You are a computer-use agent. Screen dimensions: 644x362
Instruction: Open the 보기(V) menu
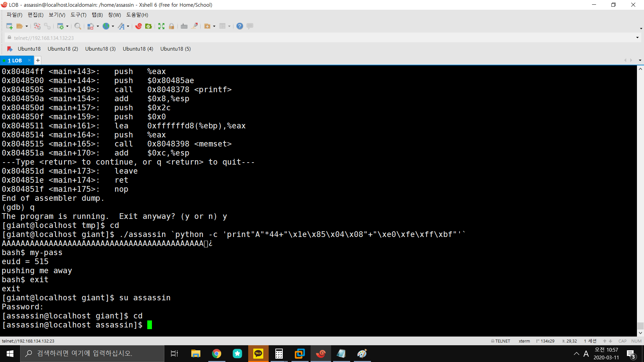(x=57, y=15)
